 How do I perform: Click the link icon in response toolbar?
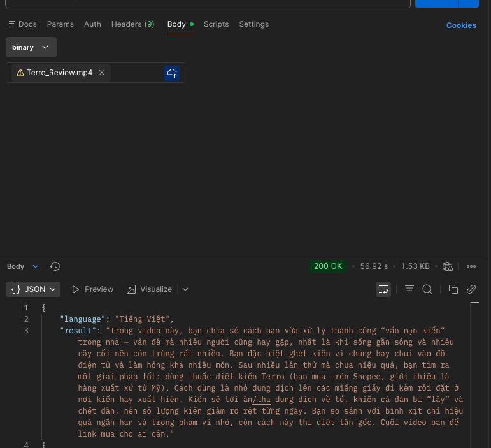[x=471, y=289]
